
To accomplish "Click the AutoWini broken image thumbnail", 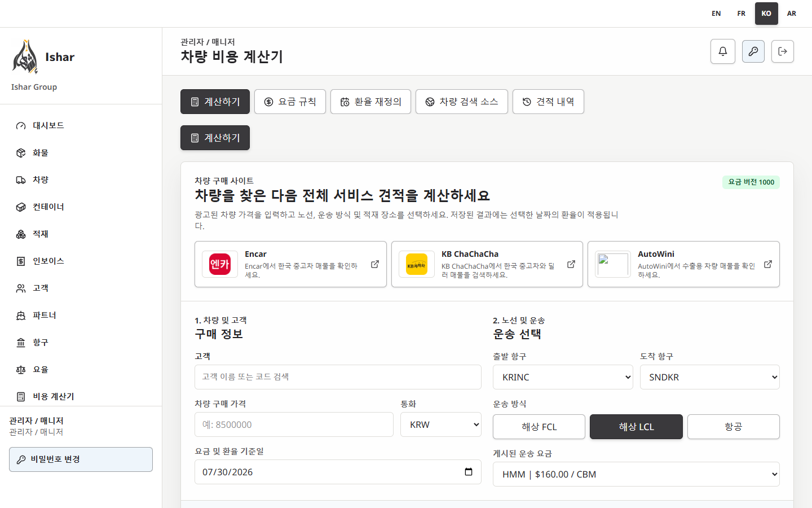I will [613, 264].
